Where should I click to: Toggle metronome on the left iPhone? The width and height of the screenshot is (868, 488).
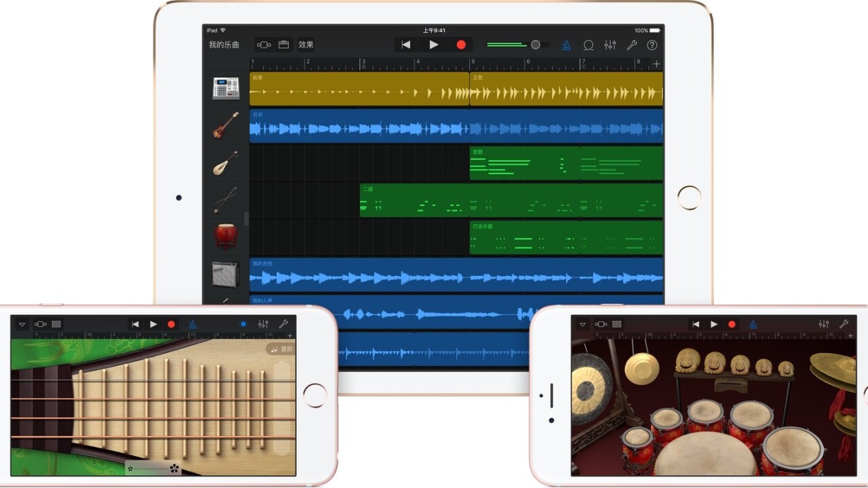(193, 325)
